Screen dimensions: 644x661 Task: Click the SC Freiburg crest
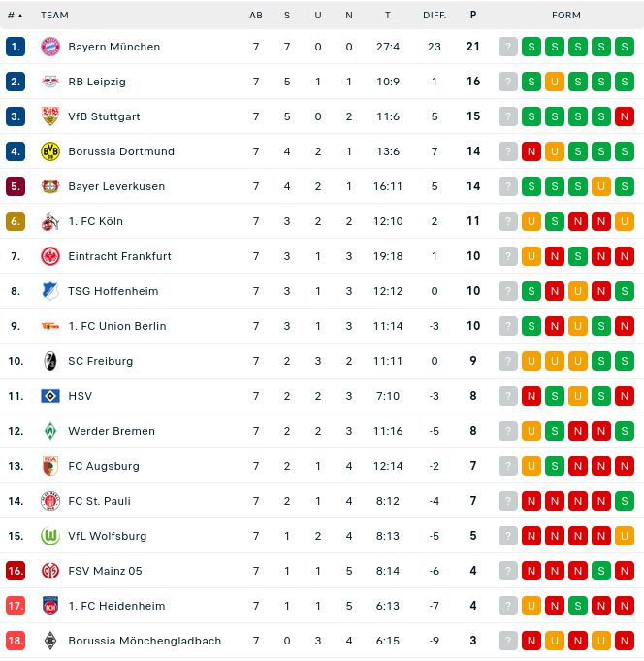[50, 361]
